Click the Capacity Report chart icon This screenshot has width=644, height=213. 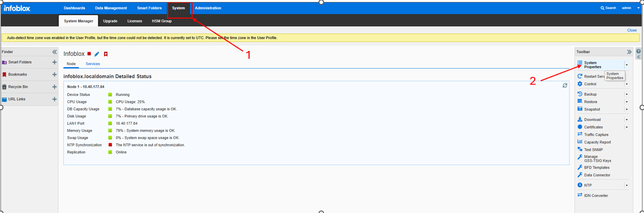point(580,142)
